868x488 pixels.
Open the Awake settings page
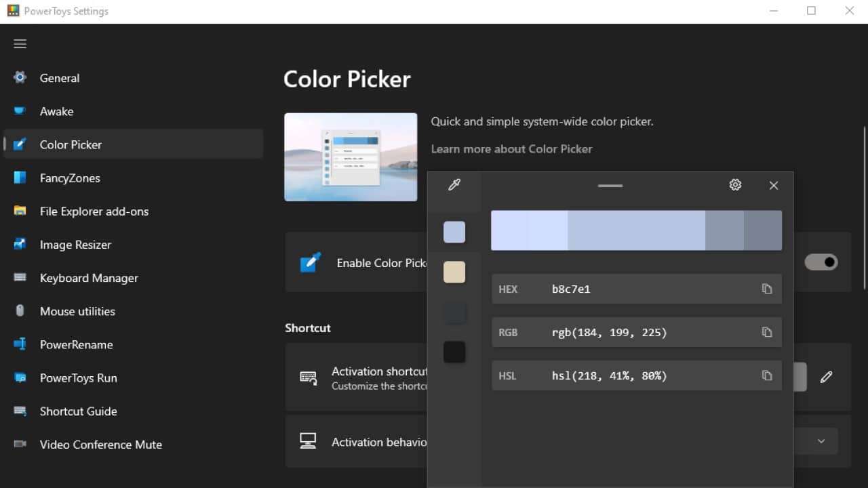[x=134, y=110]
